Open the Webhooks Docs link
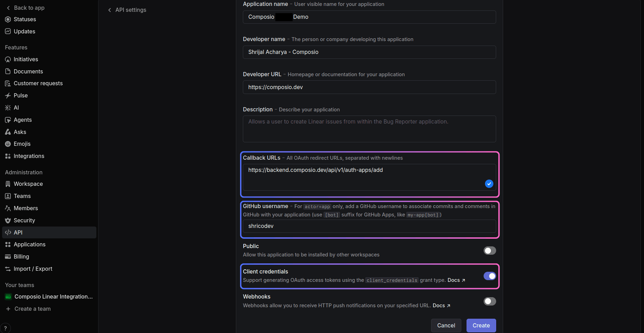The image size is (644, 333). [x=441, y=306]
